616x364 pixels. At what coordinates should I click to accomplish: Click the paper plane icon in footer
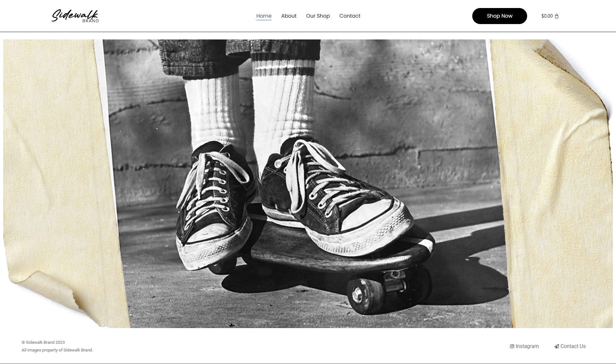tap(557, 346)
